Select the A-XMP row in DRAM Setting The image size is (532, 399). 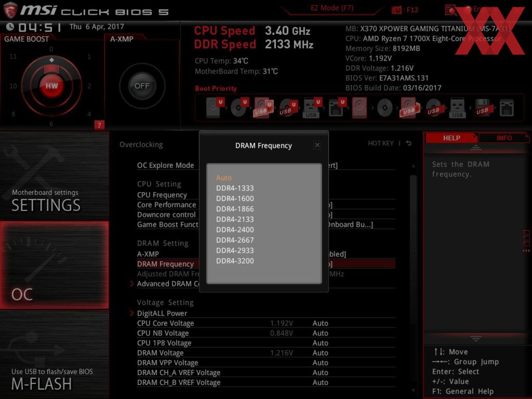[x=148, y=254]
